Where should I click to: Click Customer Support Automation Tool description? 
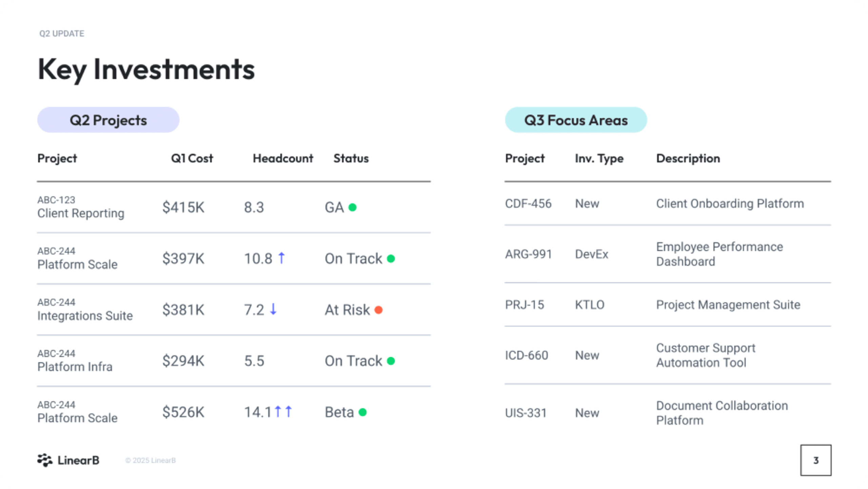coord(706,355)
